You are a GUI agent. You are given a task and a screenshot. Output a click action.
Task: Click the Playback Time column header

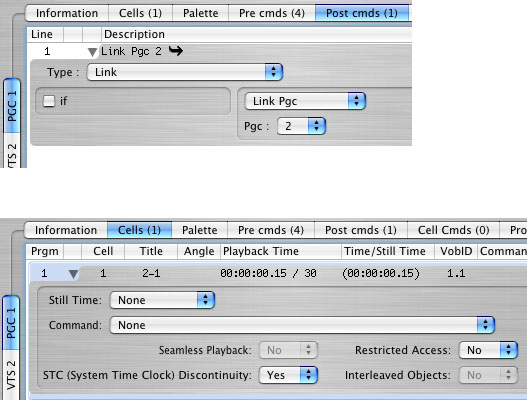click(281, 251)
